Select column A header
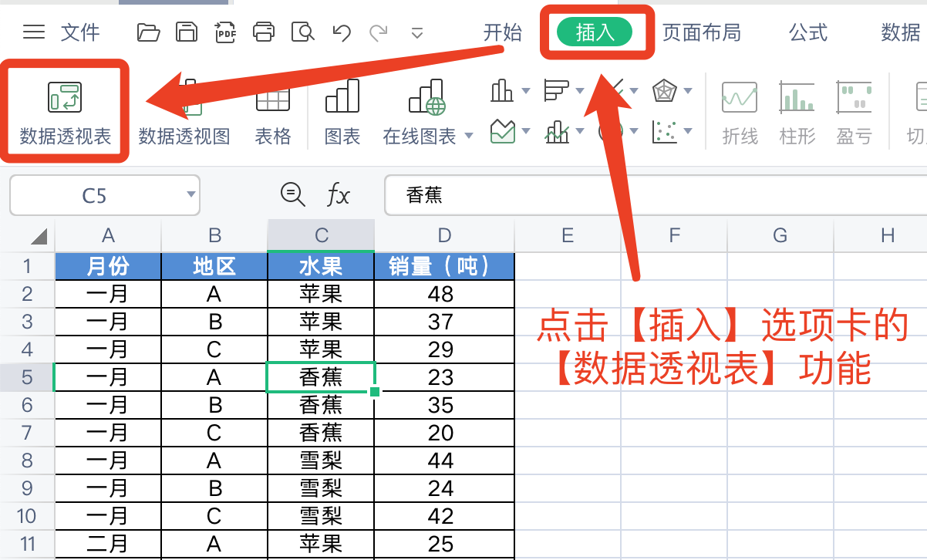927x560 pixels. [108, 235]
